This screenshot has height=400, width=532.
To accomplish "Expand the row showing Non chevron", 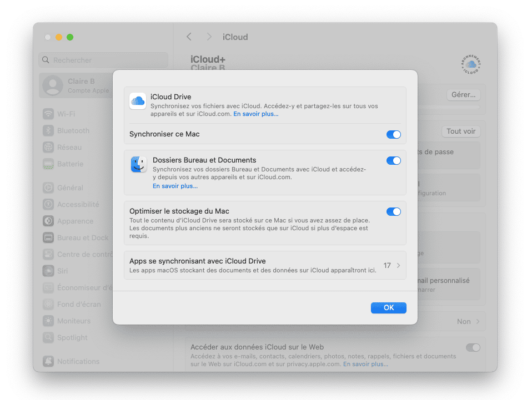I will click(x=478, y=321).
